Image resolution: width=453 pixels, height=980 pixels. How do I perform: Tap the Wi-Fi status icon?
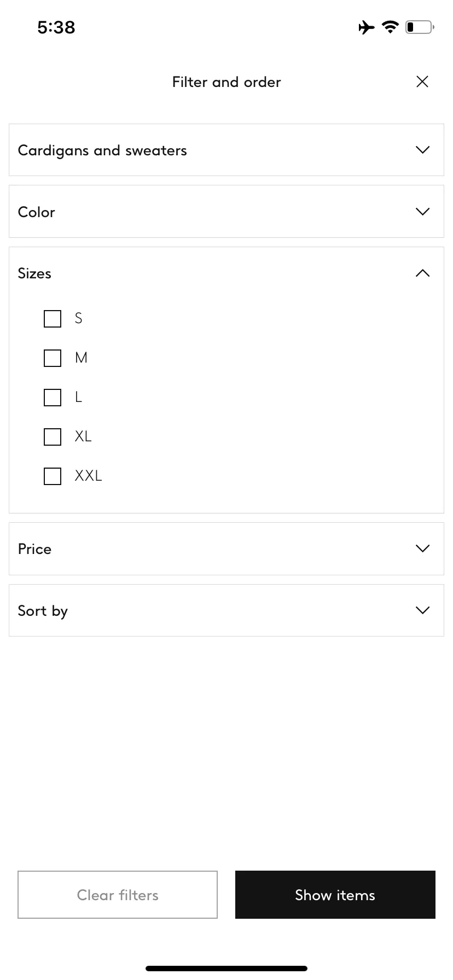pyautogui.click(x=390, y=27)
